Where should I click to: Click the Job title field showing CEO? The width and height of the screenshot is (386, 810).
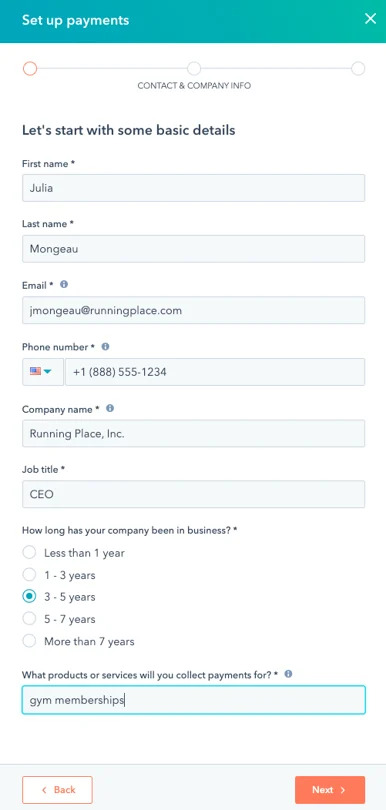pos(193,494)
